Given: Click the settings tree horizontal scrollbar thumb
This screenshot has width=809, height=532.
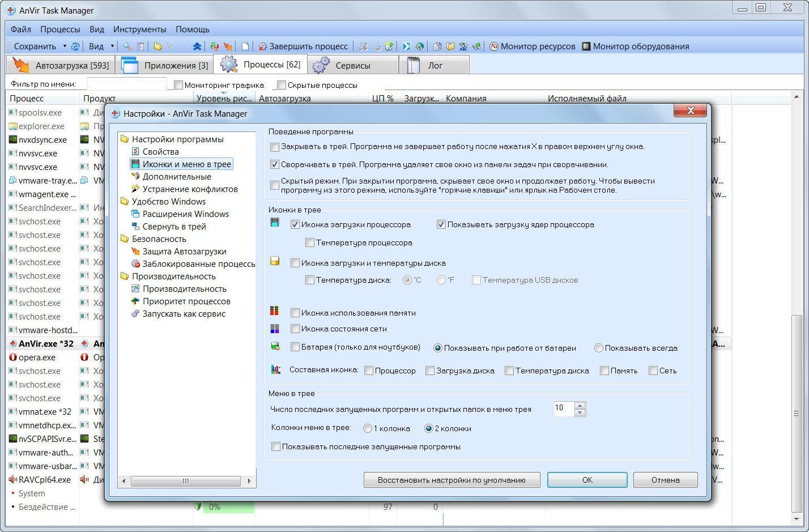Looking at the screenshot, I should pyautogui.click(x=185, y=481).
